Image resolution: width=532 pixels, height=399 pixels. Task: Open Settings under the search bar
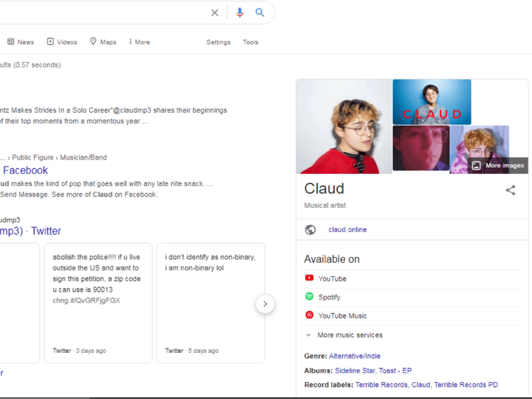pos(218,42)
